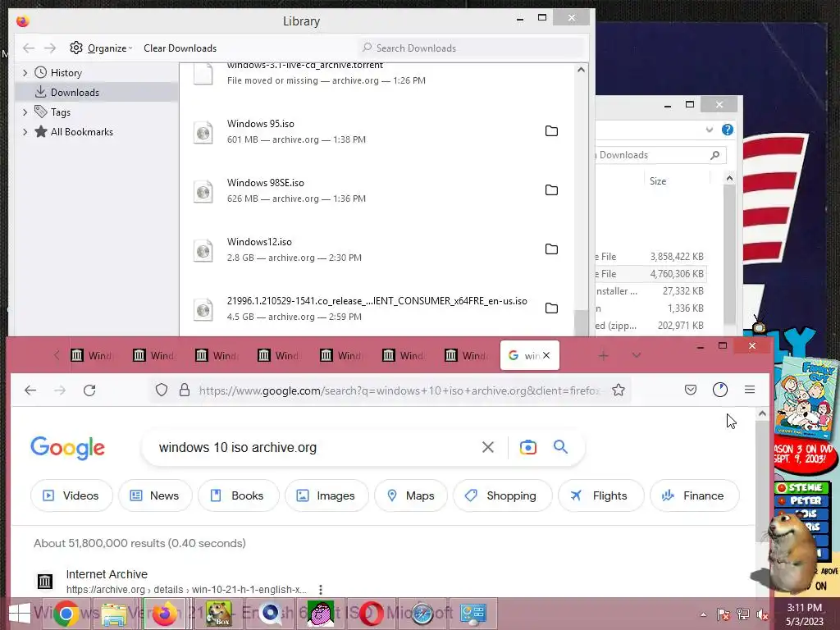Open Explorer help question mark icon
Image resolution: width=840 pixels, height=630 pixels.
[727, 130]
